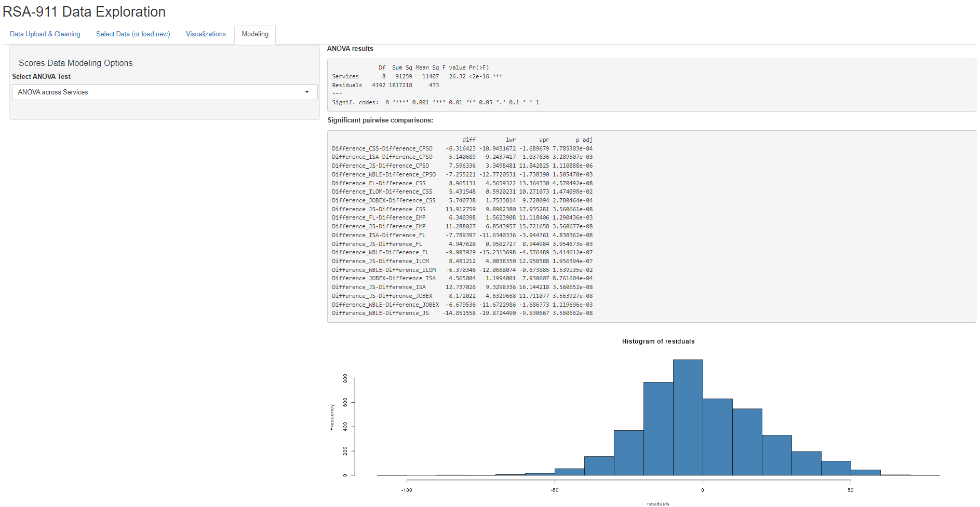Click the Histogram of residuals title
Screen dimensions: 980x507
(658, 341)
